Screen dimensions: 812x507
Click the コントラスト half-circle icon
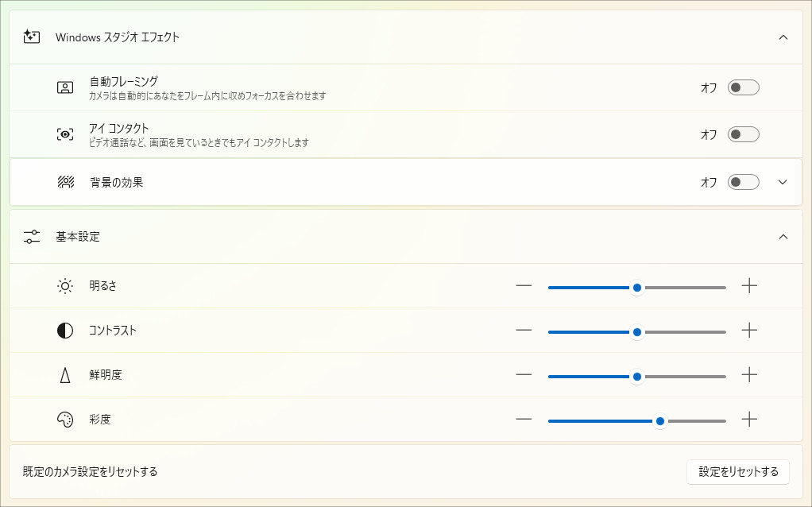(65, 330)
